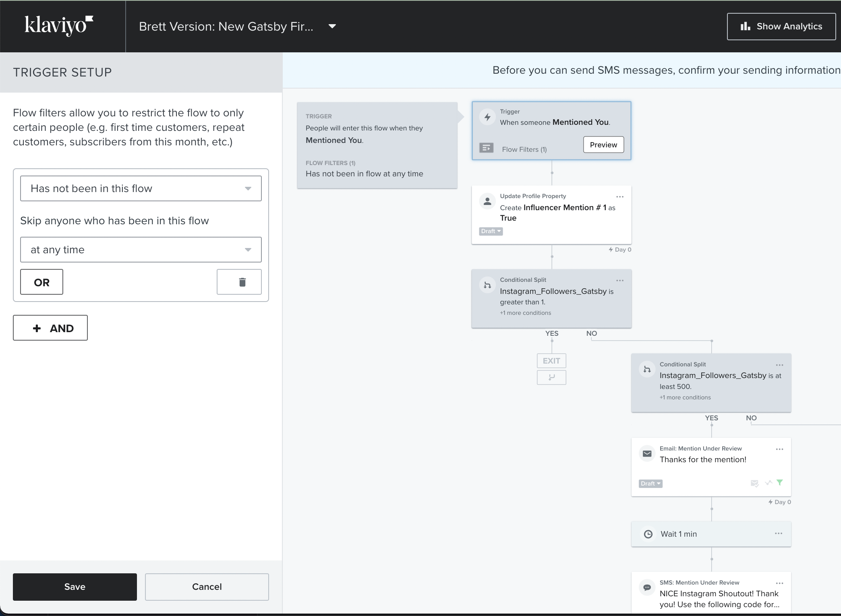The height and width of the screenshot is (616, 841).
Task: Click split icon on 'at least 500' Conditional Split
Action: tap(647, 369)
